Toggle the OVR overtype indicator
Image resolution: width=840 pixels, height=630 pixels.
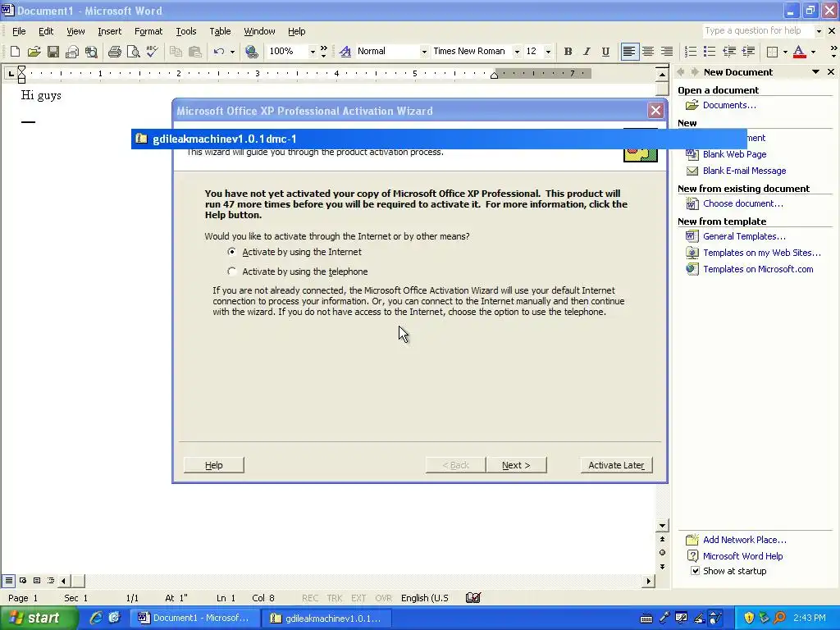383,598
